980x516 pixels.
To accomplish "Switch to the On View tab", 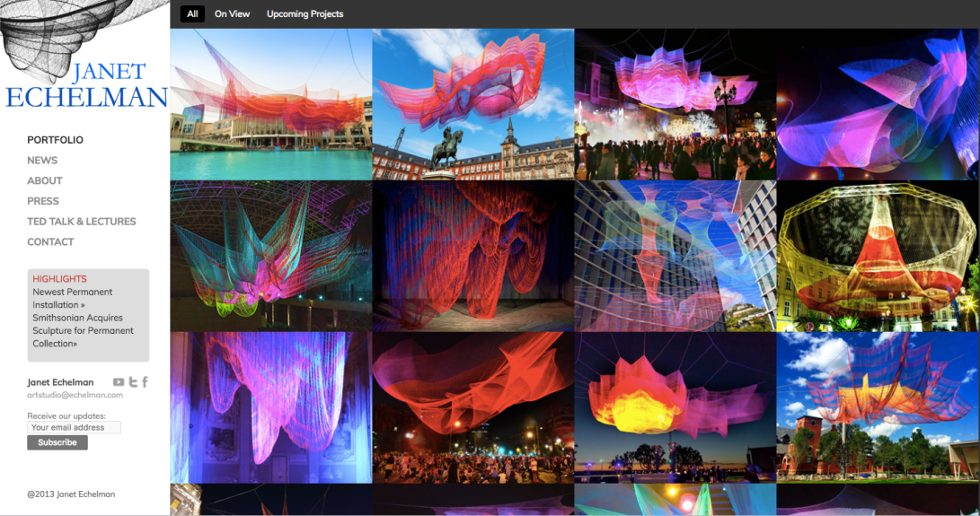I will pyautogui.click(x=232, y=14).
